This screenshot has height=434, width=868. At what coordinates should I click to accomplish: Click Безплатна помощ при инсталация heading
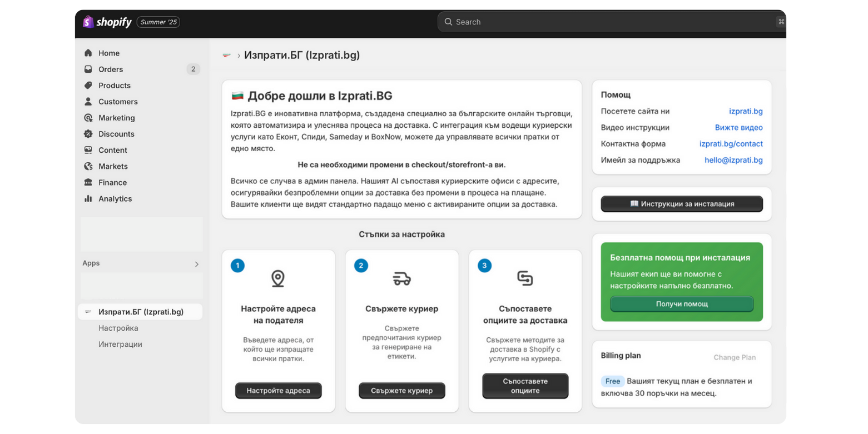(680, 258)
